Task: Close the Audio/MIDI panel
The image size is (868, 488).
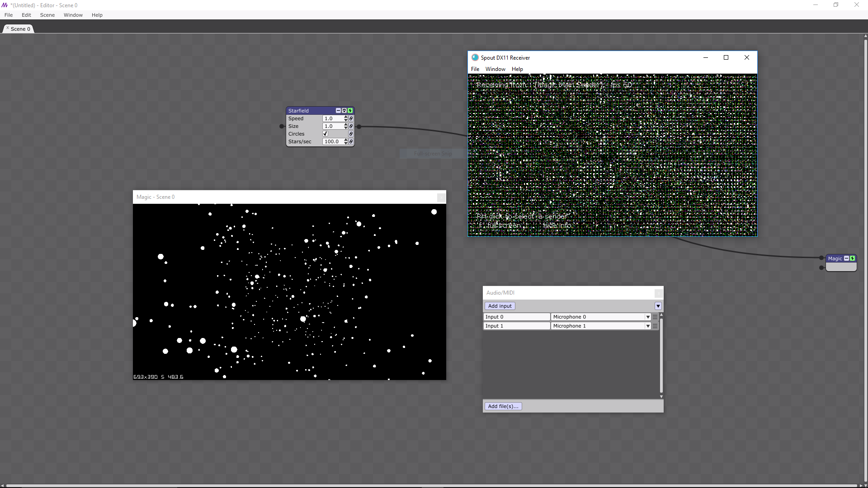Action: (658, 293)
